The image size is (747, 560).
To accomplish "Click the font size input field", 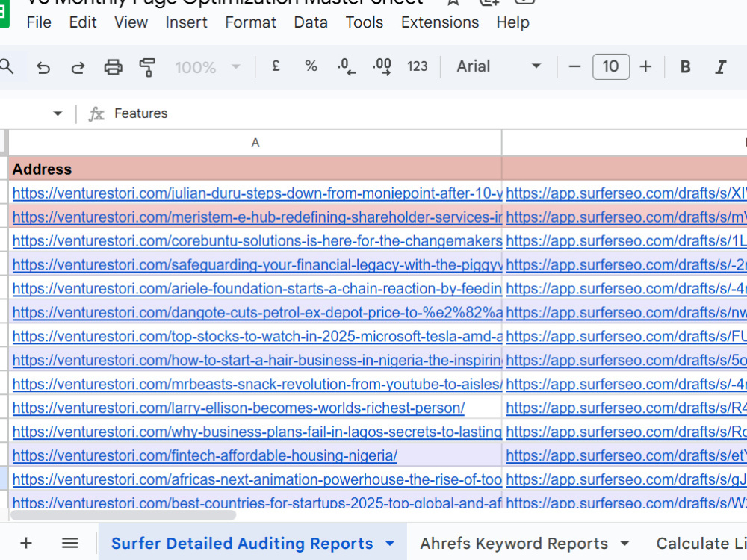I will [611, 66].
